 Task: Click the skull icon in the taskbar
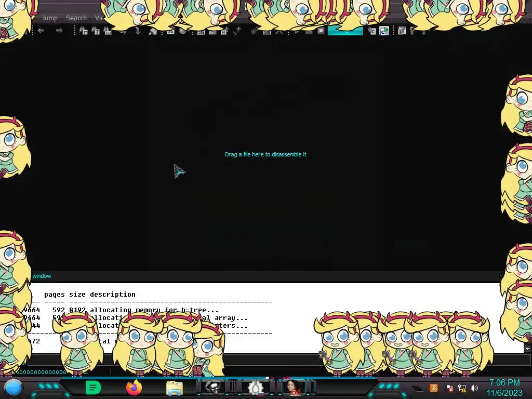point(213,388)
